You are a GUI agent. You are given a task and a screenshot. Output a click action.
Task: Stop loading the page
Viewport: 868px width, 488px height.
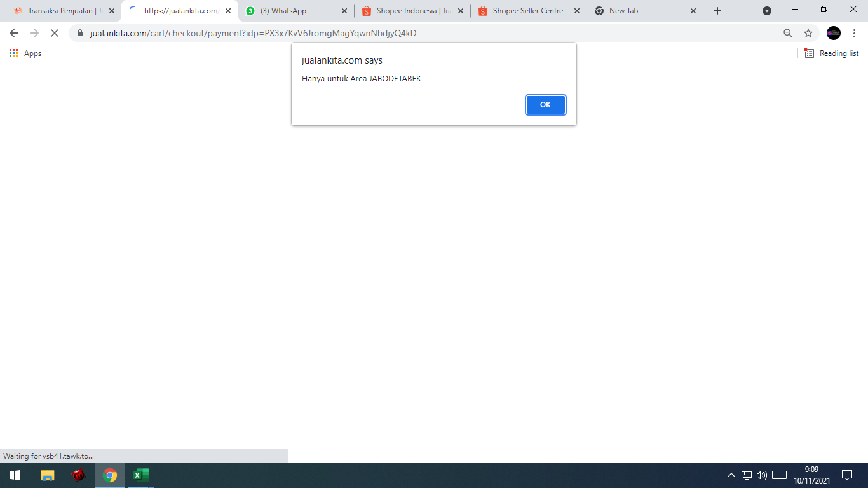pos(54,33)
